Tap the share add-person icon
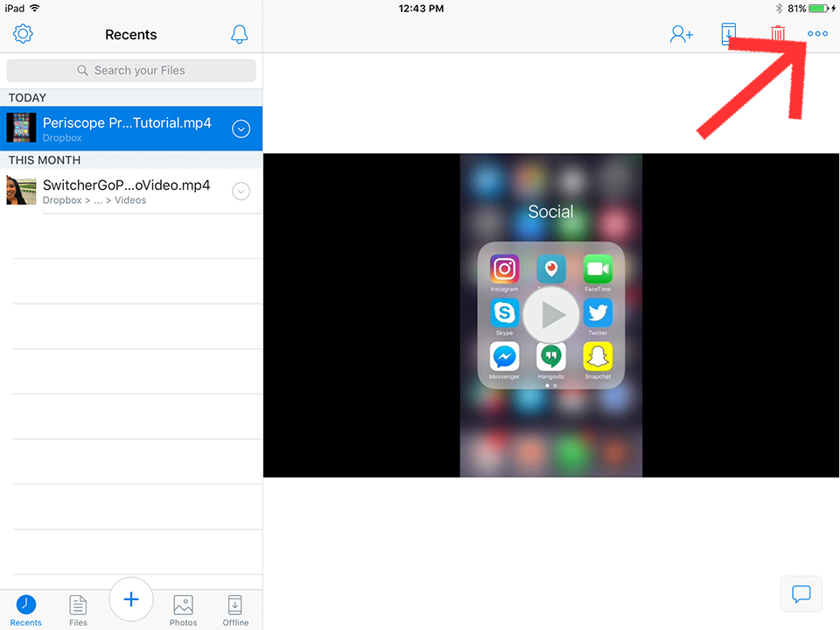The width and height of the screenshot is (840, 630). coord(681,34)
